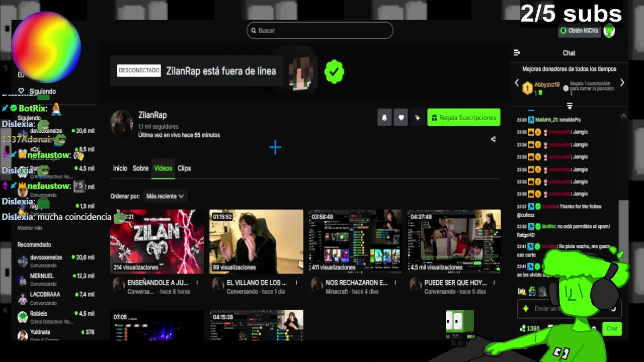Collapse the top donors panel handle
Screen dimensions: 644x362
[x=570, y=106]
